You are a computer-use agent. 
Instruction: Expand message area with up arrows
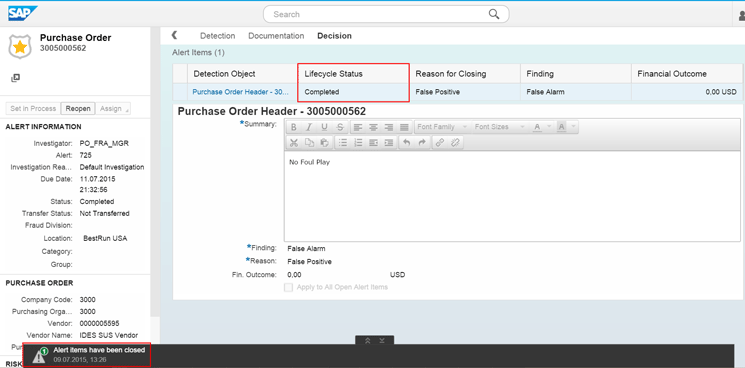367,340
